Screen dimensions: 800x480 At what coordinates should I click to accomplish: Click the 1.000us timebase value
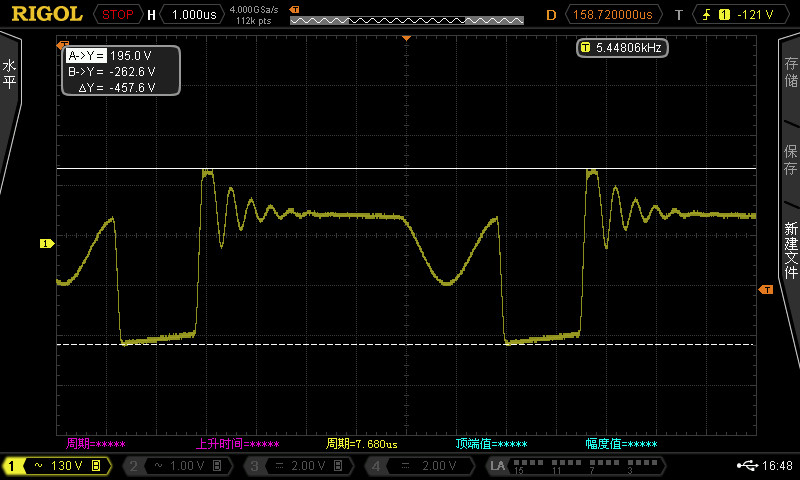[193, 15]
